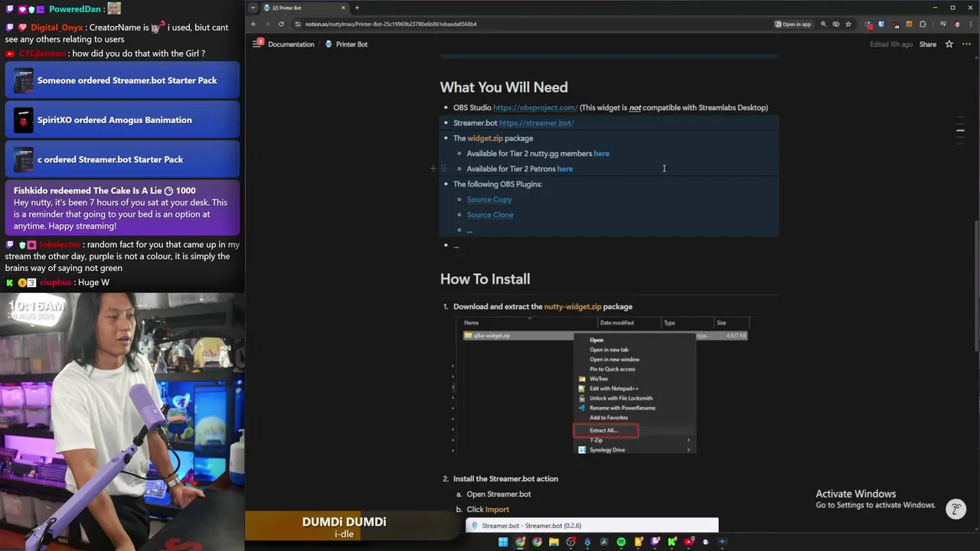
Task: Click the 'Open Streamer.bot' step text
Action: pyautogui.click(x=498, y=494)
